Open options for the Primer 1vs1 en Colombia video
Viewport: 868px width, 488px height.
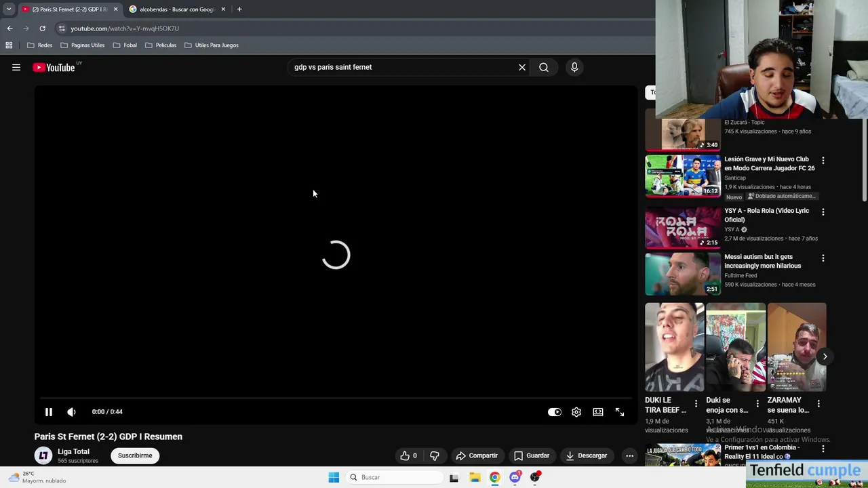pos(823,449)
